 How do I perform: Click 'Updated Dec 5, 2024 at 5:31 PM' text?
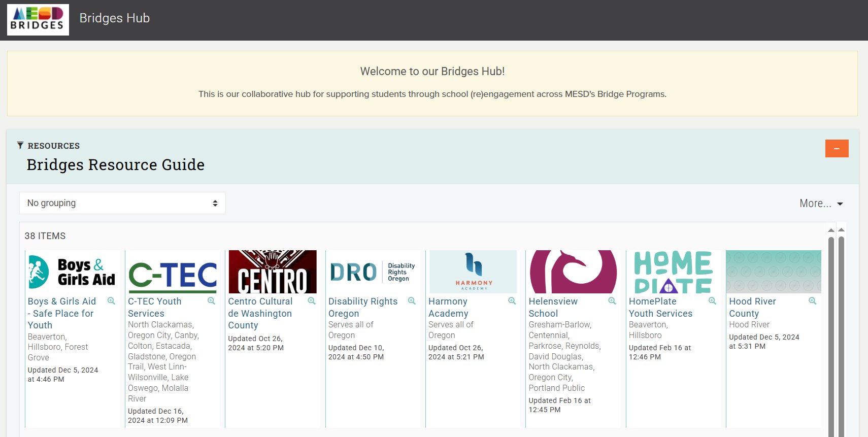tap(764, 342)
